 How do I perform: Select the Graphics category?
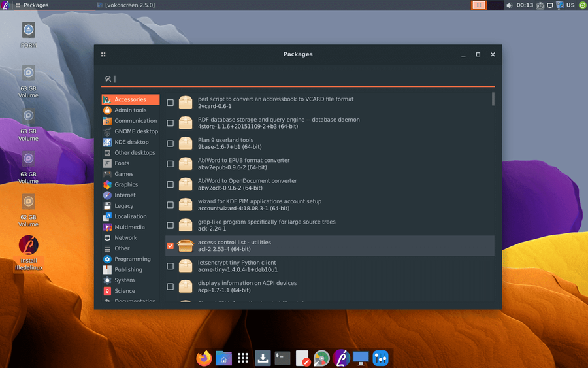tap(126, 184)
